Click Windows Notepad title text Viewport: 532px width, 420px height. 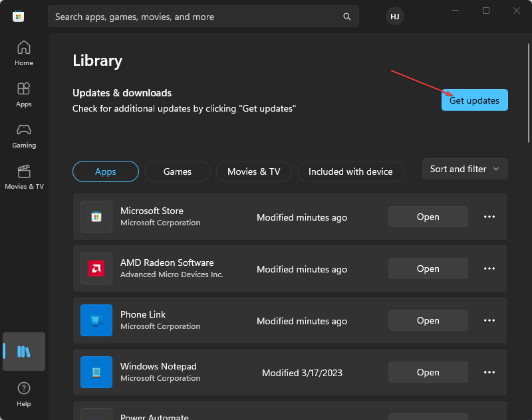[158, 366]
